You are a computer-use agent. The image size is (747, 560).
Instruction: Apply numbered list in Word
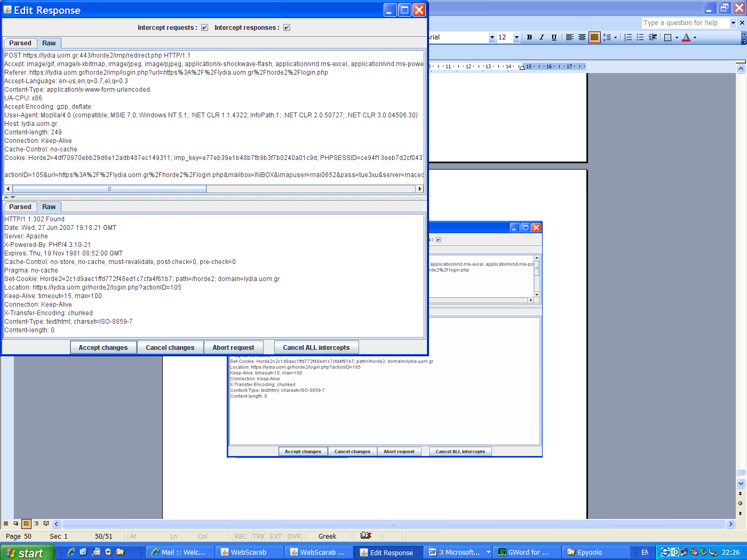(628, 37)
